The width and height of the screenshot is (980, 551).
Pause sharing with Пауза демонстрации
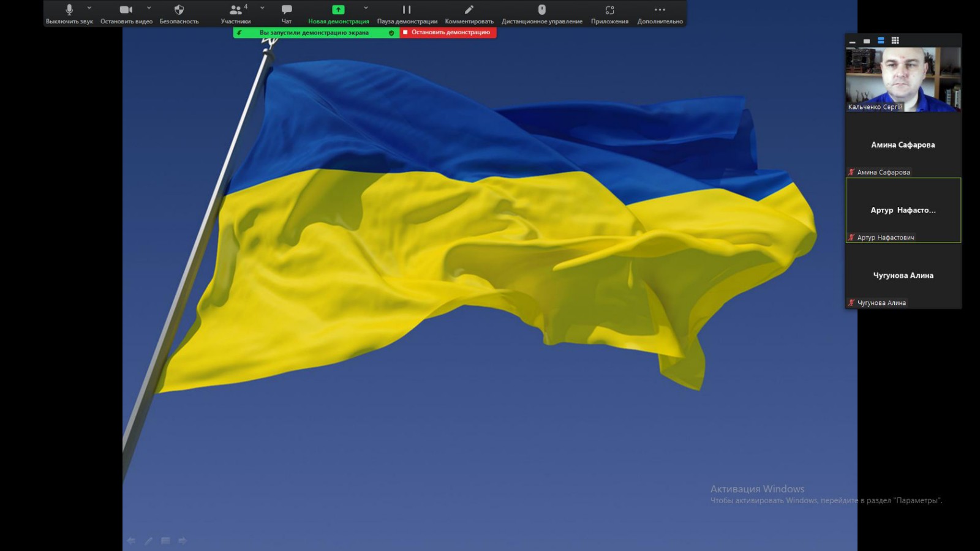point(407,13)
